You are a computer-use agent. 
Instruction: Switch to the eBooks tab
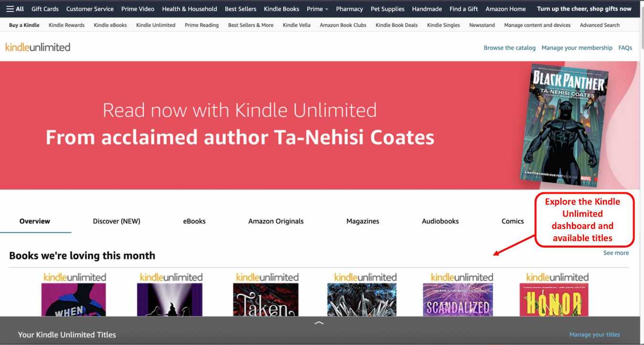pos(194,221)
